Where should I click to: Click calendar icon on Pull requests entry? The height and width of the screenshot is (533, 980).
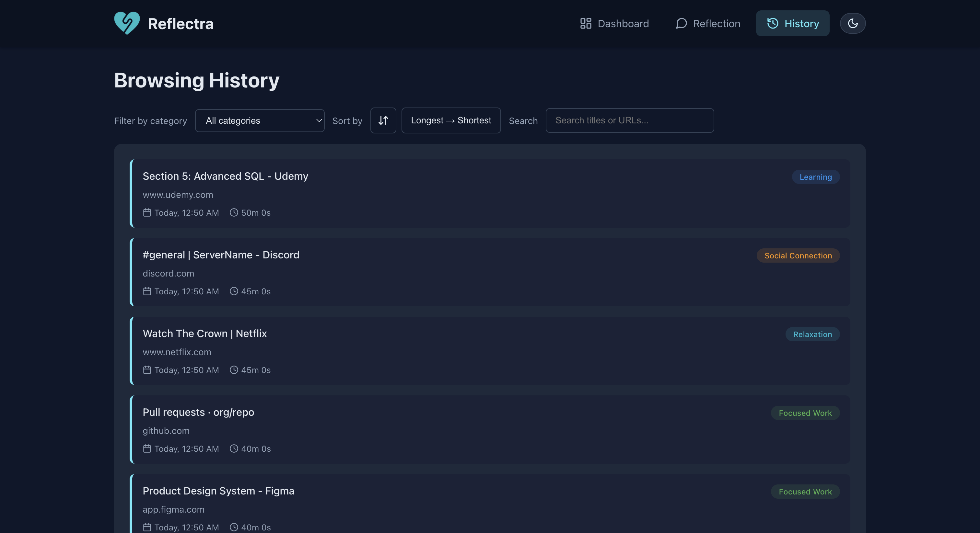pos(147,448)
